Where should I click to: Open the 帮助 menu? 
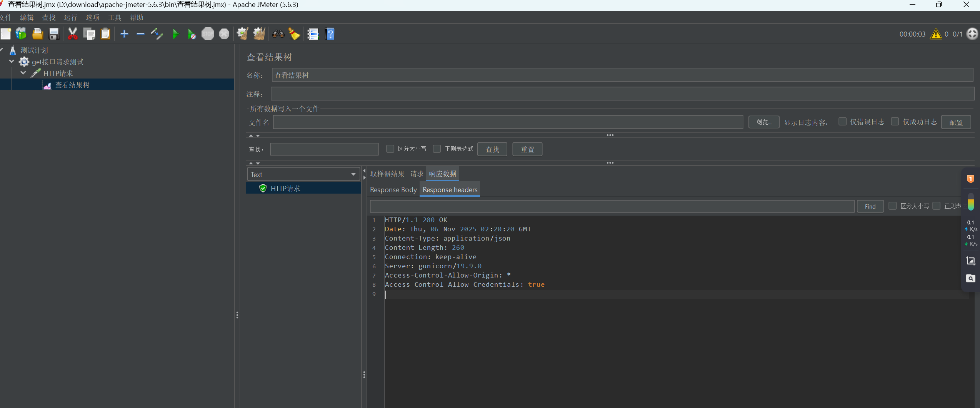point(137,18)
